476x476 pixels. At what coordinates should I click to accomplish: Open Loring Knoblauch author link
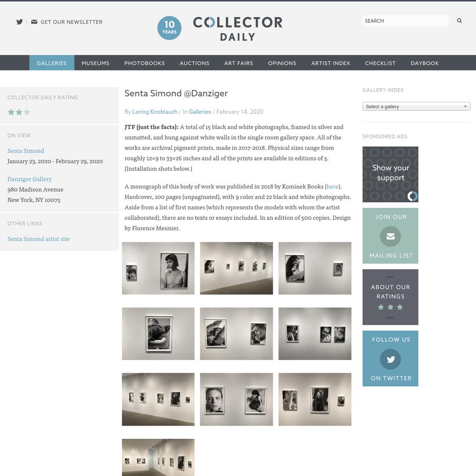(x=155, y=112)
